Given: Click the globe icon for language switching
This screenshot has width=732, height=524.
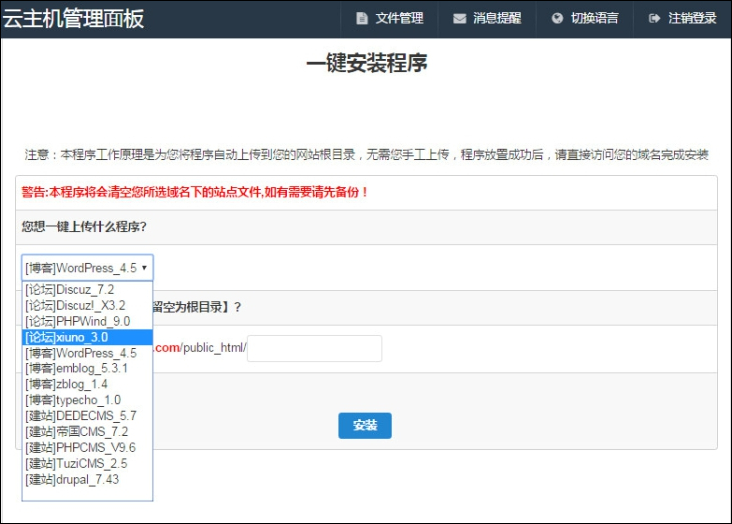Looking at the screenshot, I should pos(557,18).
